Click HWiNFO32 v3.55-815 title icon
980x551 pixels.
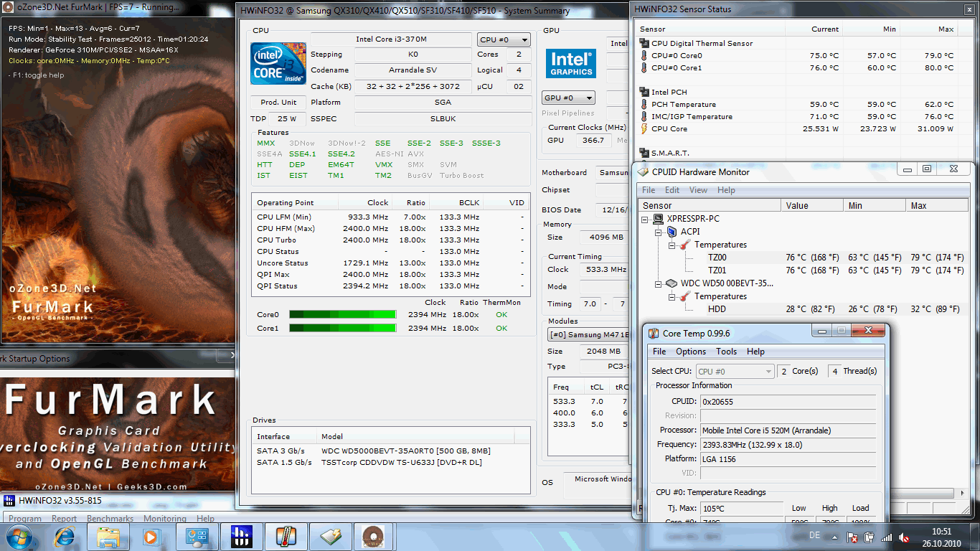[x=9, y=500]
